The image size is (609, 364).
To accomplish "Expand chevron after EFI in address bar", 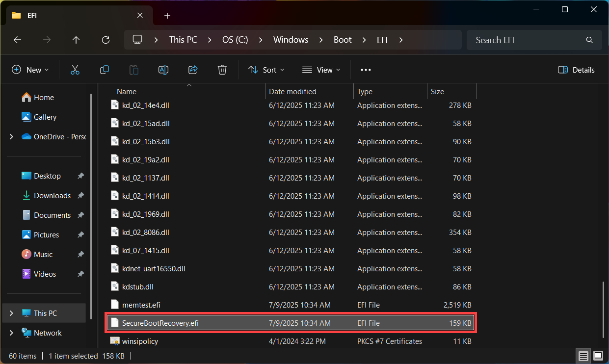I will click(401, 40).
